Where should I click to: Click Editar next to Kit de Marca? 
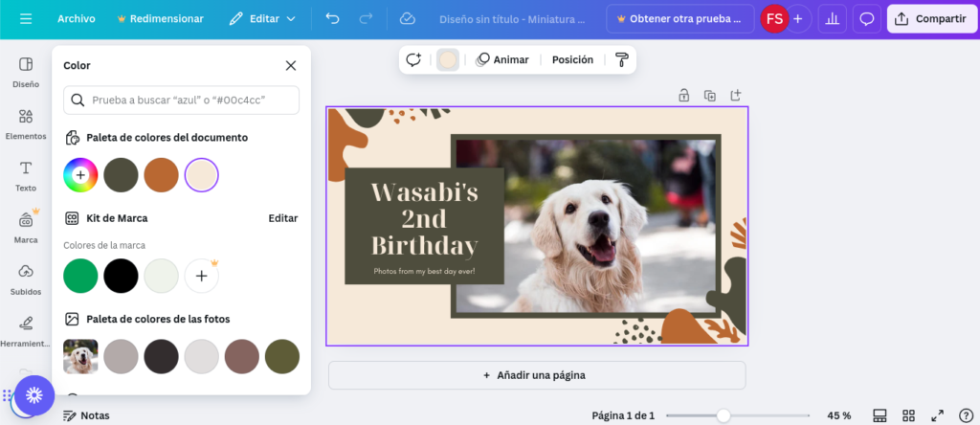(x=283, y=218)
